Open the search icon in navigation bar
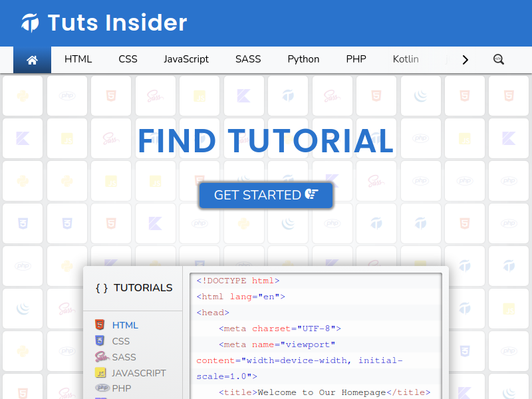The height and width of the screenshot is (399, 532). pyautogui.click(x=498, y=59)
